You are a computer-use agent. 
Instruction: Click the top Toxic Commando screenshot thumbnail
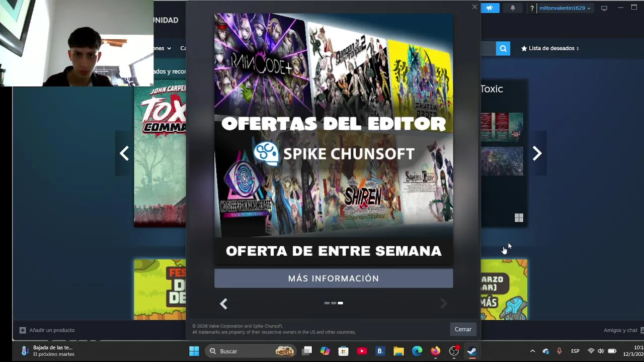point(502,127)
